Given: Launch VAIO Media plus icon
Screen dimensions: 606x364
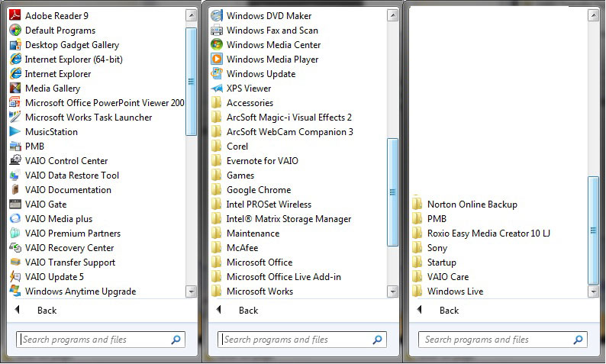Looking at the screenshot, I should click(15, 219).
